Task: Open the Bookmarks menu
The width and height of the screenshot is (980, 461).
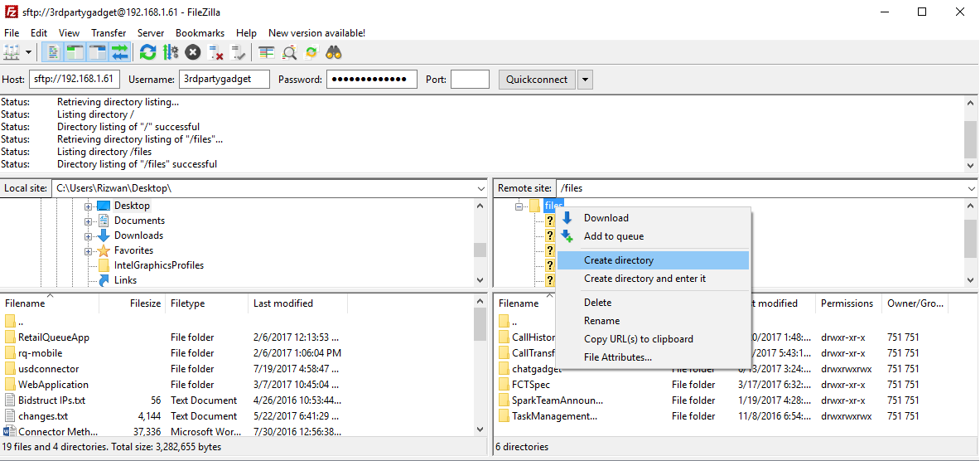Action: pos(200,33)
